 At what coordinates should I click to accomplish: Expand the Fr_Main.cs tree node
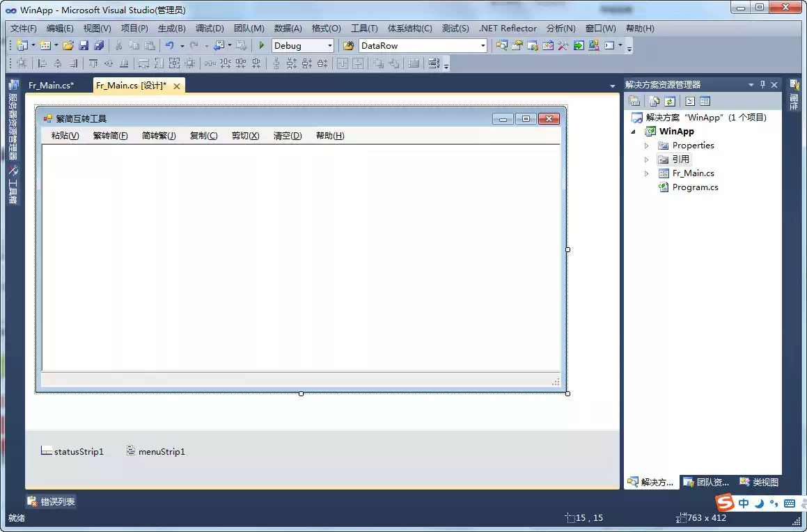coord(645,173)
